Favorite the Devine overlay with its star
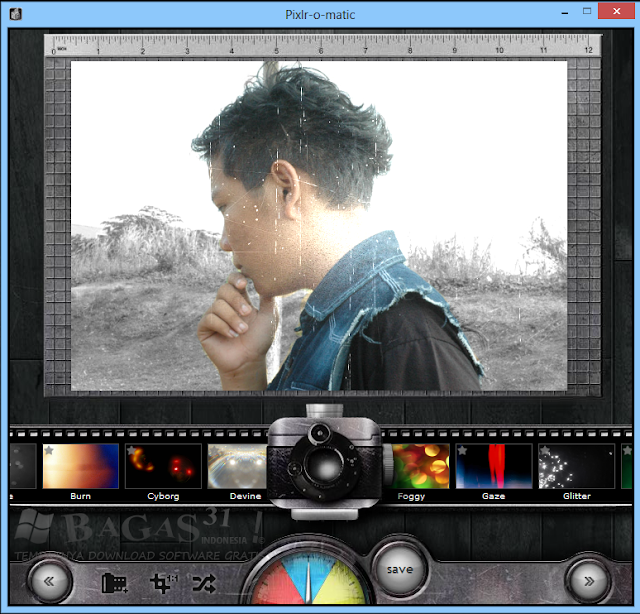The image size is (640, 614). point(214,450)
